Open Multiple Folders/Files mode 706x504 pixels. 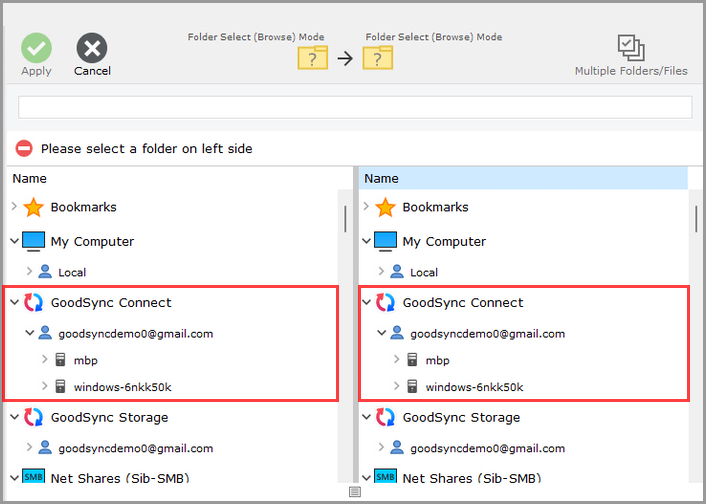click(630, 48)
